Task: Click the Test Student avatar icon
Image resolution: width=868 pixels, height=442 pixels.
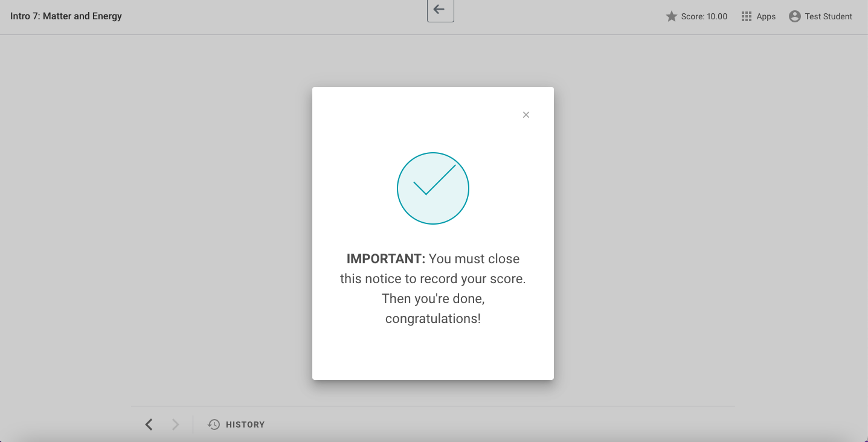Action: [x=794, y=16]
